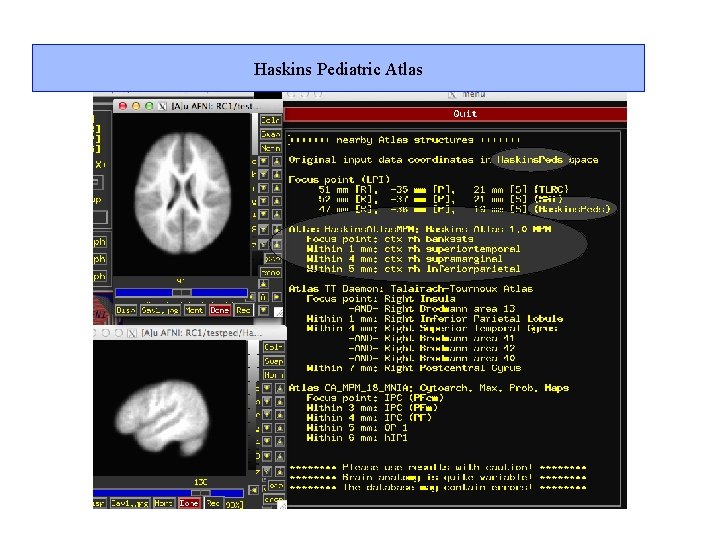Screen dimensions: 720x540
Task: Activate crop mode in the axial viewer
Action: point(271,273)
